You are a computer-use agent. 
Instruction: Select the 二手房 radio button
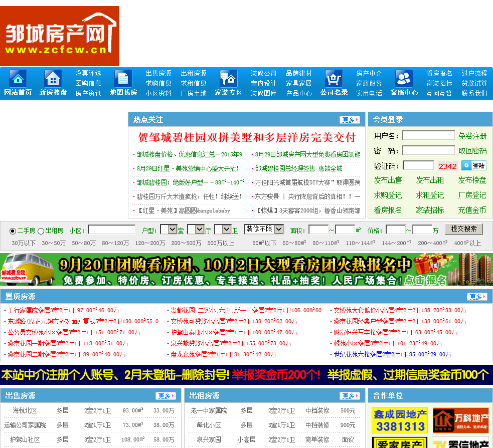point(13,231)
